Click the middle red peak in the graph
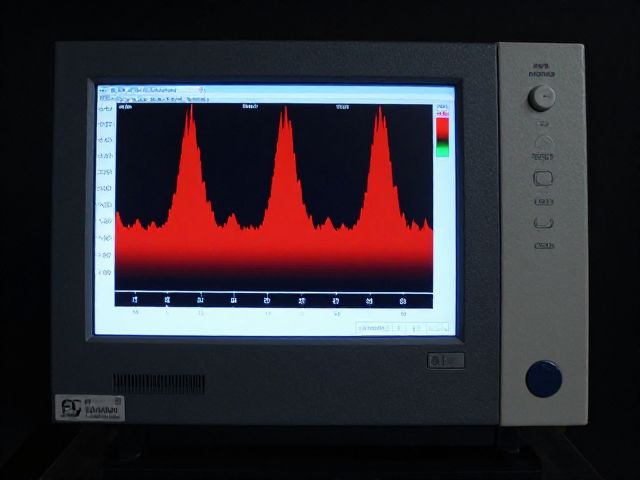The width and height of the screenshot is (640, 480). pyautogui.click(x=286, y=167)
